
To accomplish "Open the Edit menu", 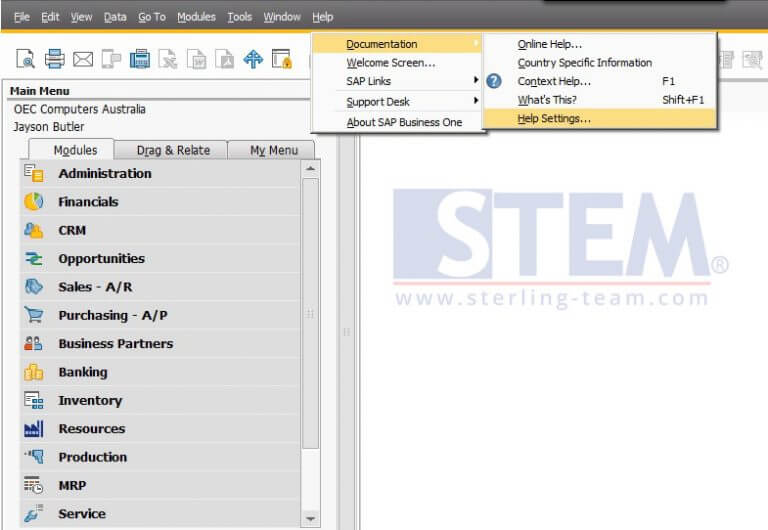I will (x=50, y=17).
